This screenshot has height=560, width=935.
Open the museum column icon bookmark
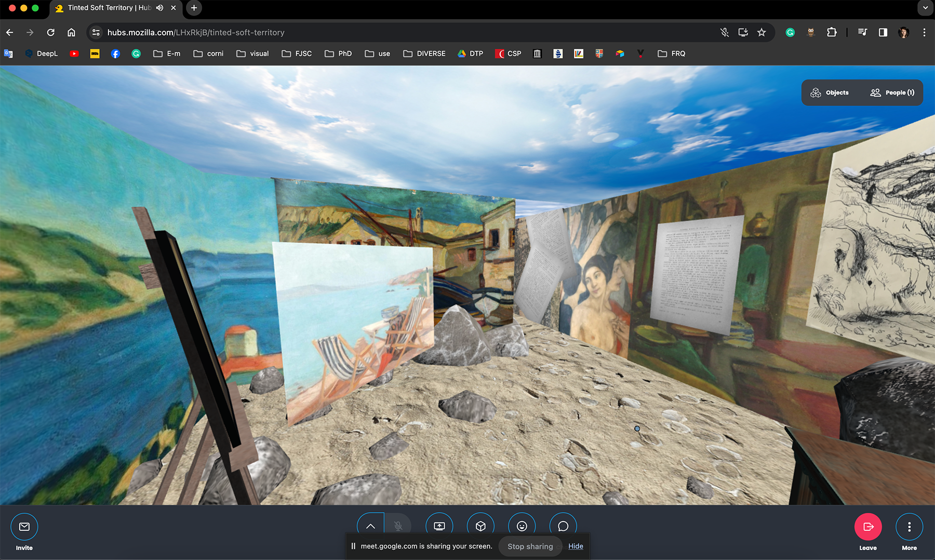[x=538, y=54]
